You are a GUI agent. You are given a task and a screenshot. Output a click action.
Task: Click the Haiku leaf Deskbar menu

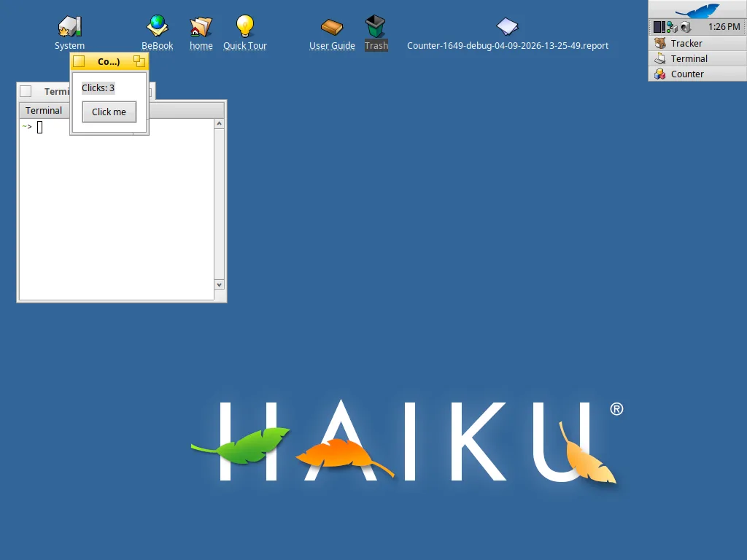(698, 9)
